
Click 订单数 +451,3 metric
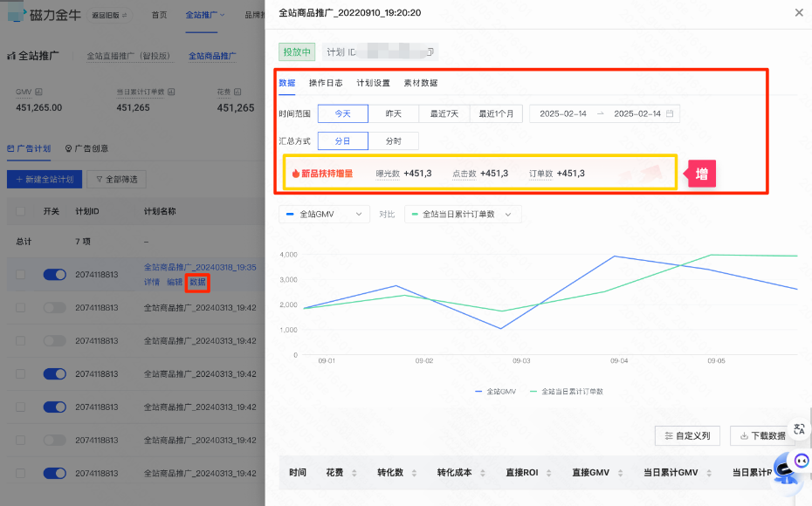[x=557, y=174]
